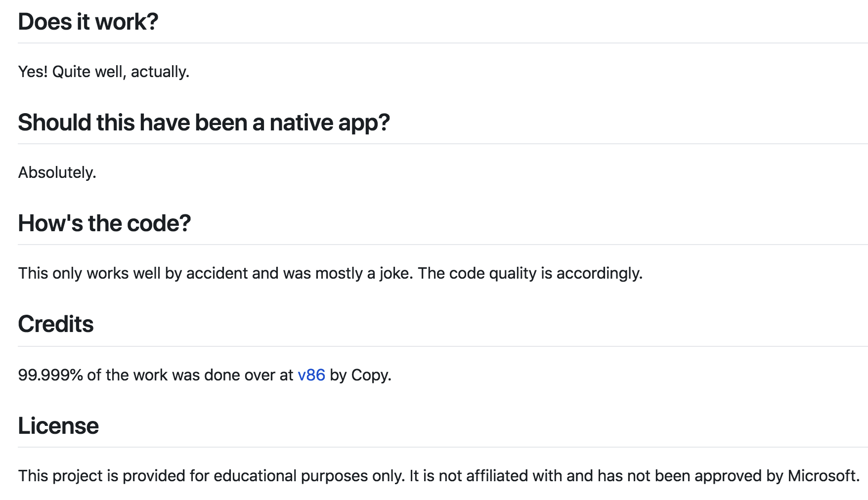Click the "How's the code?" heading
This screenshot has height=500, width=868.
(104, 223)
